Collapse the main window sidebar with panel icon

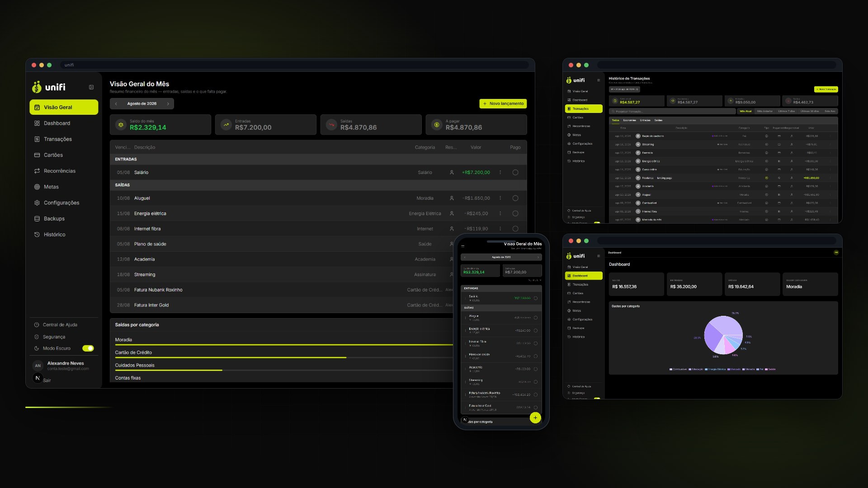click(x=91, y=87)
